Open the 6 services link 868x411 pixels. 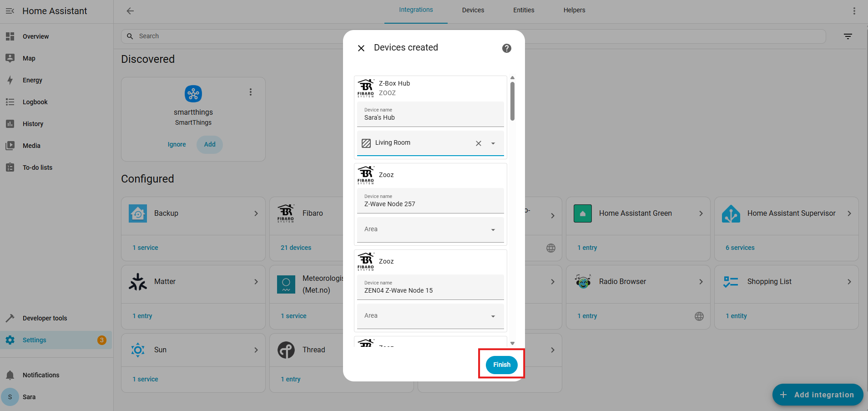pos(740,248)
